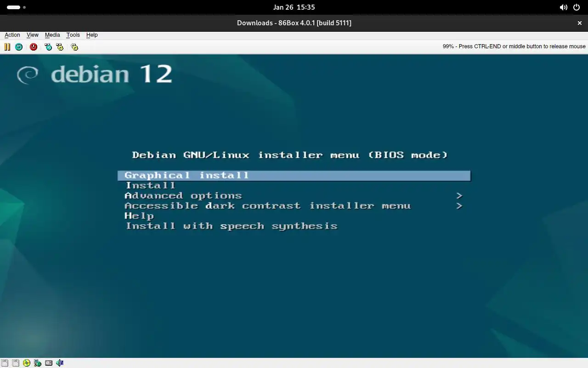The height and width of the screenshot is (368, 588).
Task: Click the sound speaker status icon
Action: point(60,363)
